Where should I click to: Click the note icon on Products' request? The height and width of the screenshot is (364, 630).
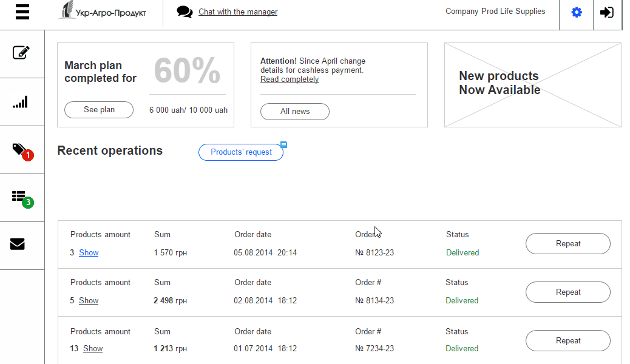pyautogui.click(x=283, y=145)
